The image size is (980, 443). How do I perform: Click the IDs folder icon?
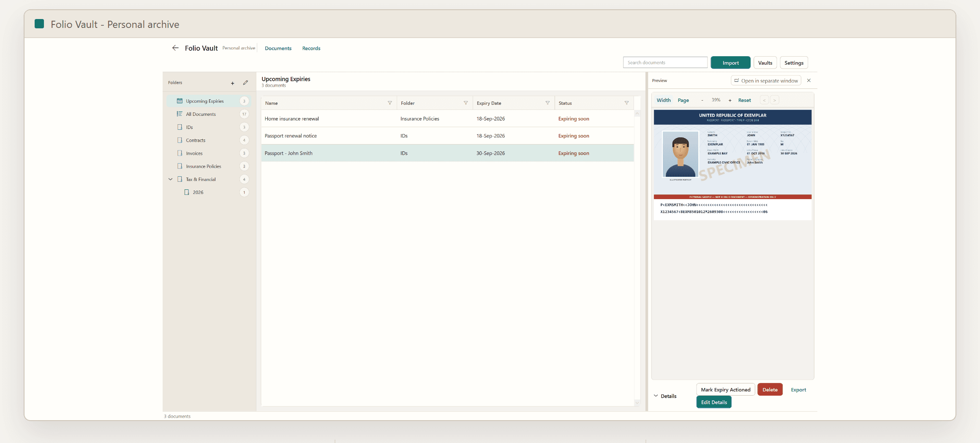pyautogui.click(x=180, y=127)
